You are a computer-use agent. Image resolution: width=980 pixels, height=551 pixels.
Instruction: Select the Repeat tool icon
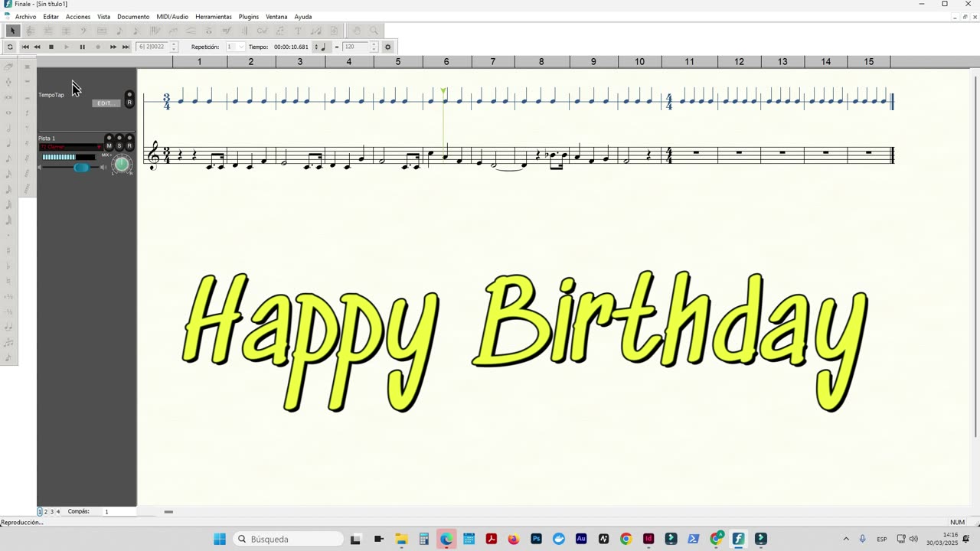coord(245,31)
